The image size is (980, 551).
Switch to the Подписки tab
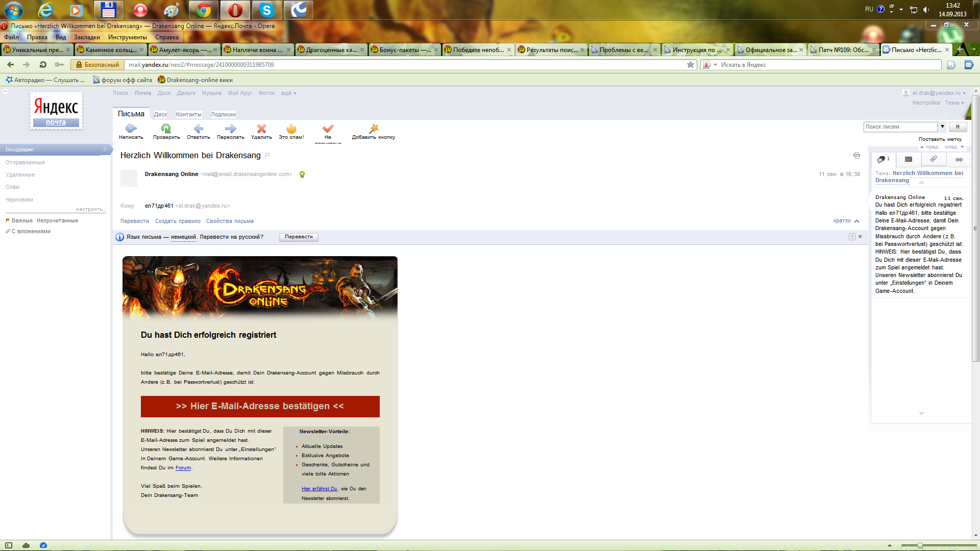224,115
